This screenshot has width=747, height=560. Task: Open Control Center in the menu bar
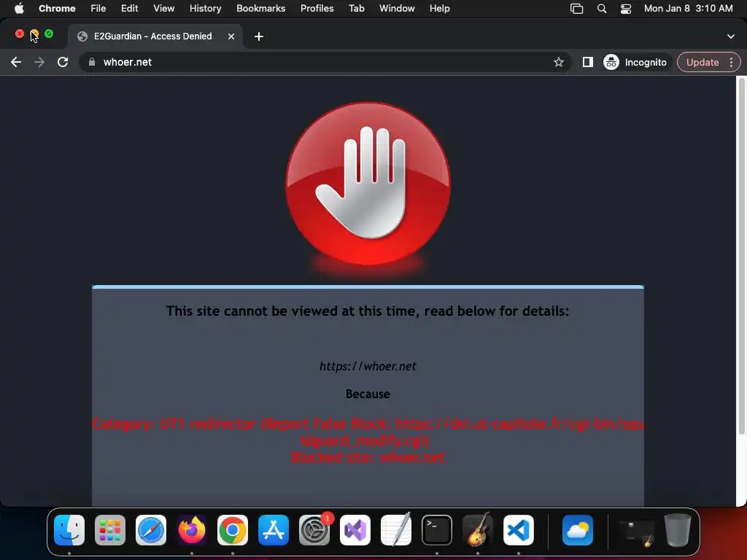click(x=625, y=9)
